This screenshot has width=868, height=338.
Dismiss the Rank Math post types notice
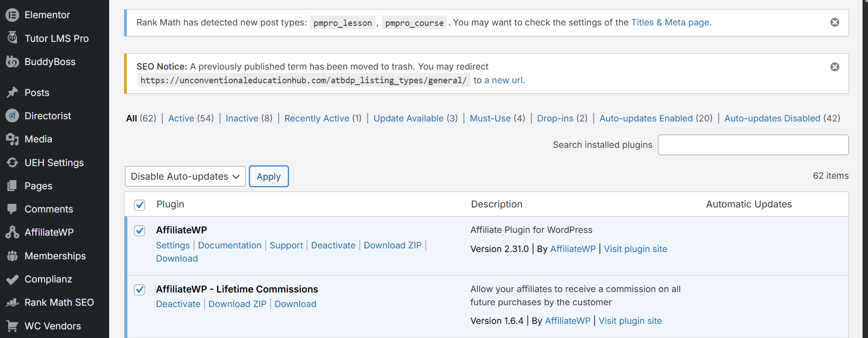click(835, 22)
